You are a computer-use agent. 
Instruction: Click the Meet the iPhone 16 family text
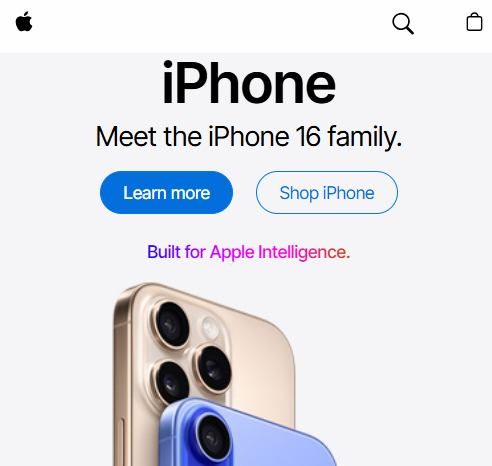tap(249, 136)
